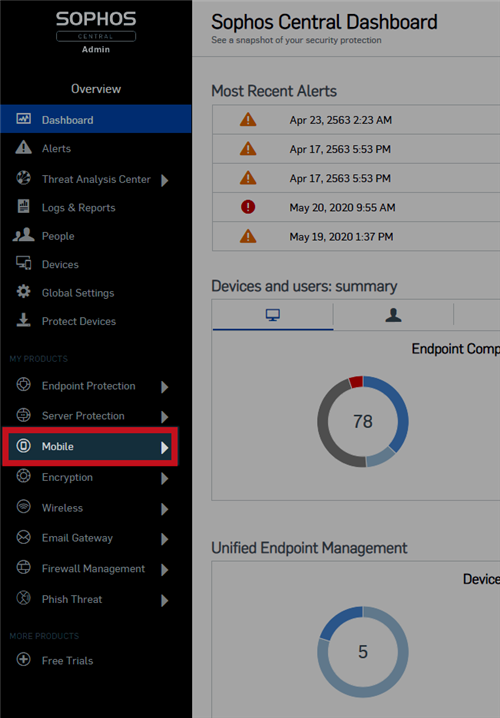
Task: Expand the Email Gateway arrow
Action: [165, 539]
